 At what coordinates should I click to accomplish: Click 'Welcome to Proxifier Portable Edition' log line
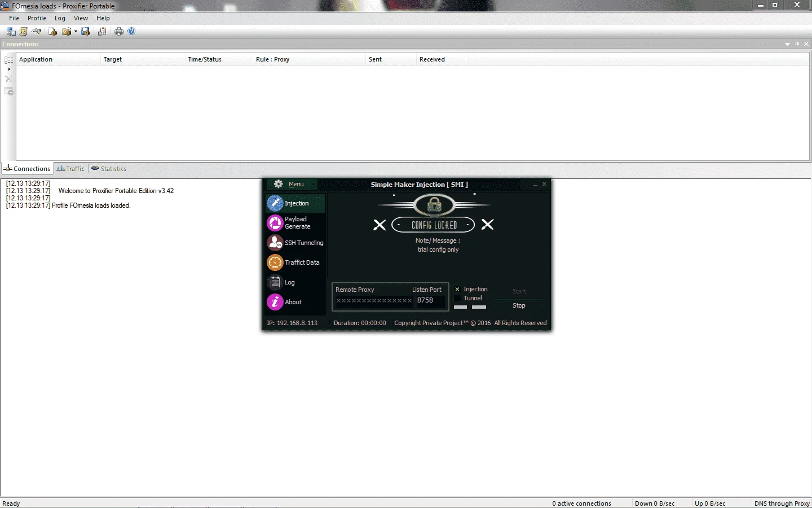point(116,191)
